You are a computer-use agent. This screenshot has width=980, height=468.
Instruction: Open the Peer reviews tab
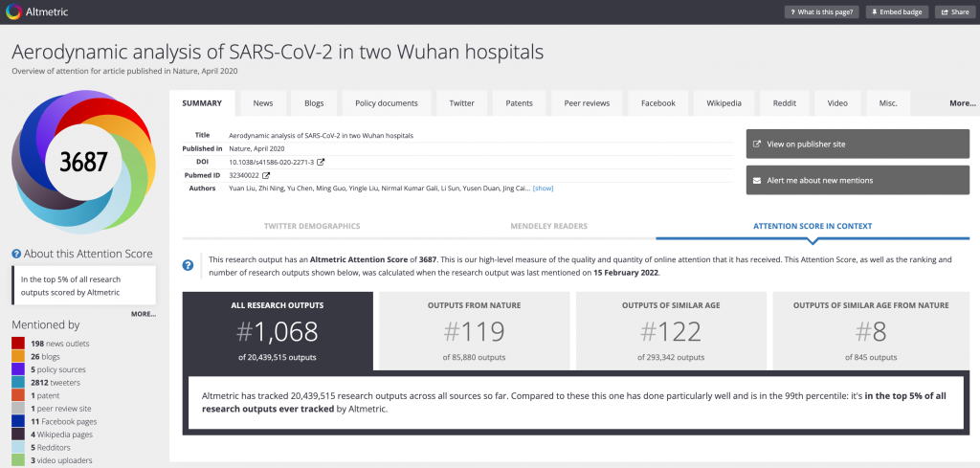pyautogui.click(x=587, y=103)
